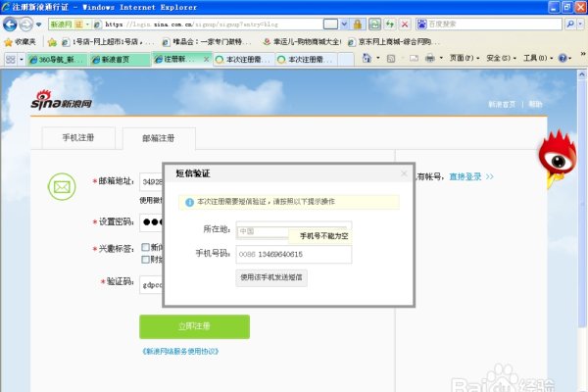Screen dimensions: 588x392
Task: Click the blue info icon in dialog notice
Action: click(190, 203)
